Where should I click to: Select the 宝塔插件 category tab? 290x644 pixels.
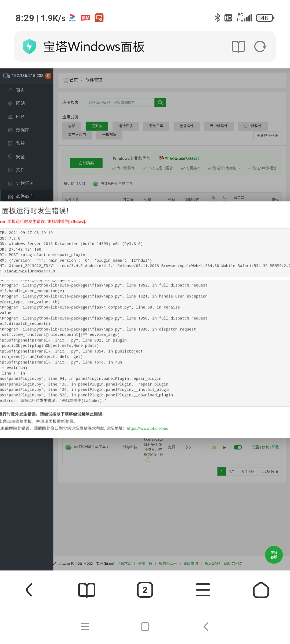tap(187, 126)
